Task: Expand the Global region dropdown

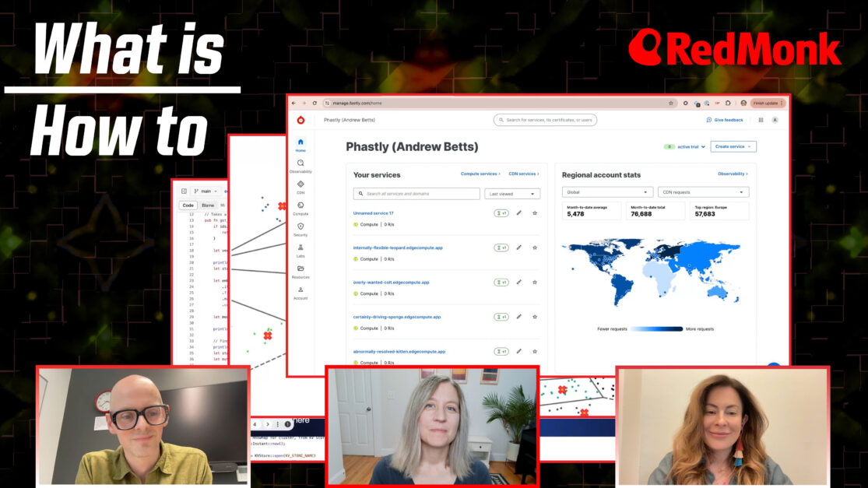Action: pyautogui.click(x=607, y=192)
